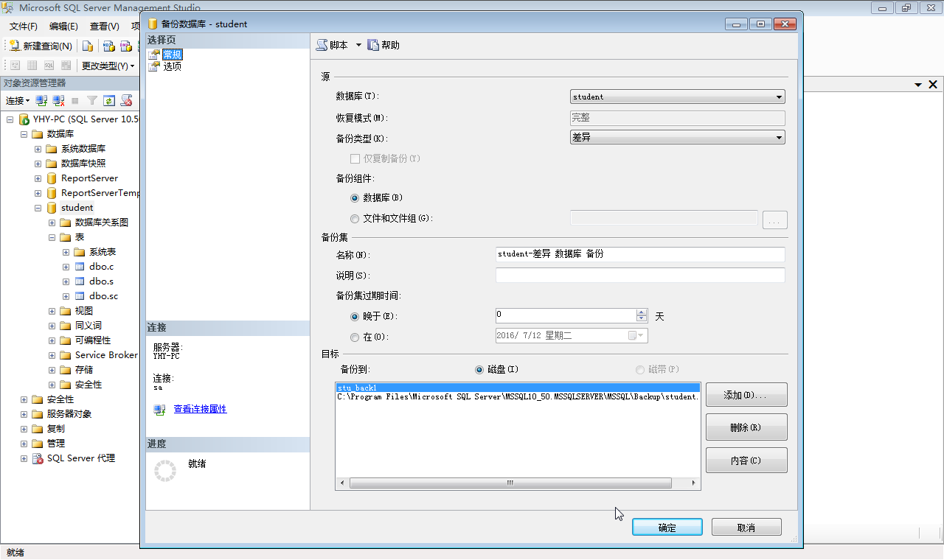Click the grey Stop square icon
This screenshot has height=560, width=944.
pyautogui.click(x=75, y=100)
